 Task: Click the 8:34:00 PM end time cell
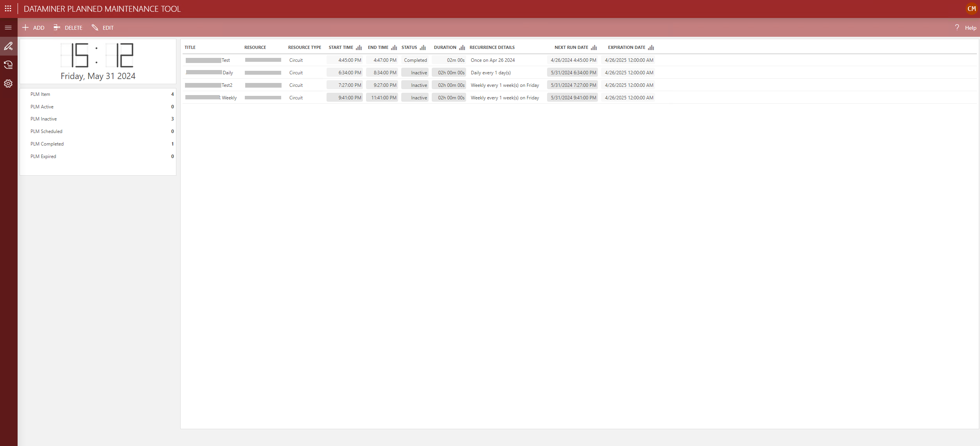click(x=382, y=73)
